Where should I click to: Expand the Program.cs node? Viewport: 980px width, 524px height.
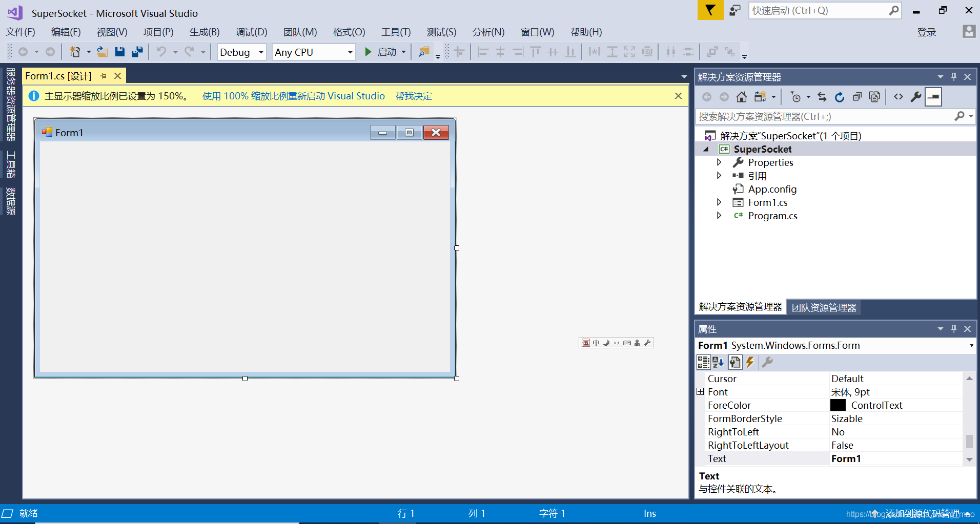719,215
